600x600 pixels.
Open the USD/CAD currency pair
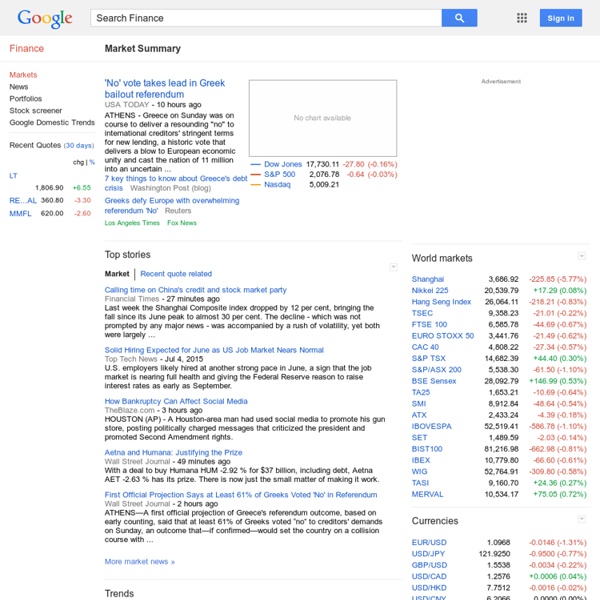tap(429, 576)
